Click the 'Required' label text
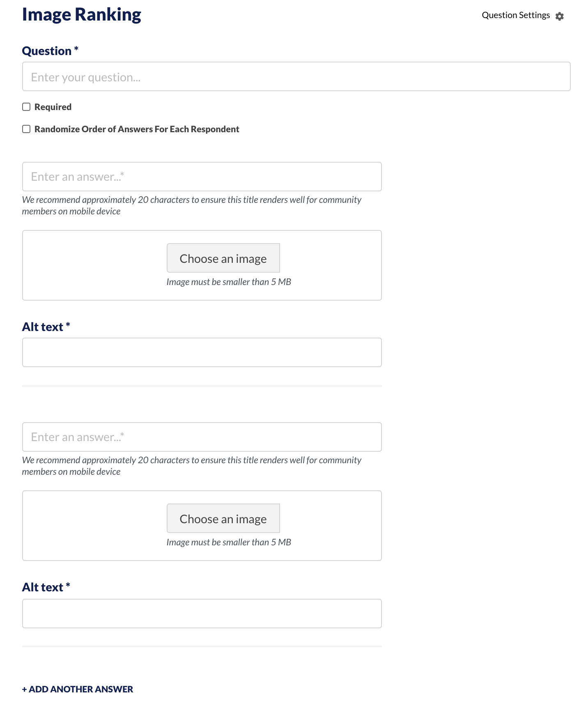 (x=53, y=107)
